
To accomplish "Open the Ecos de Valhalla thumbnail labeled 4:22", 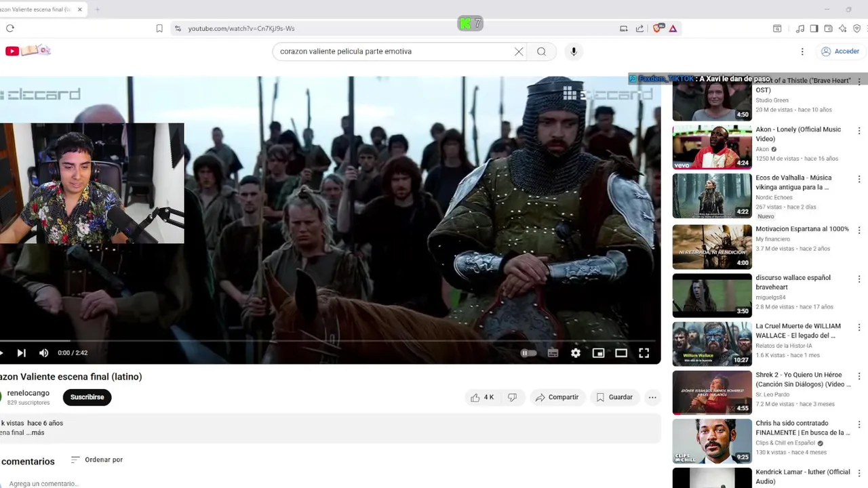I will (712, 196).
